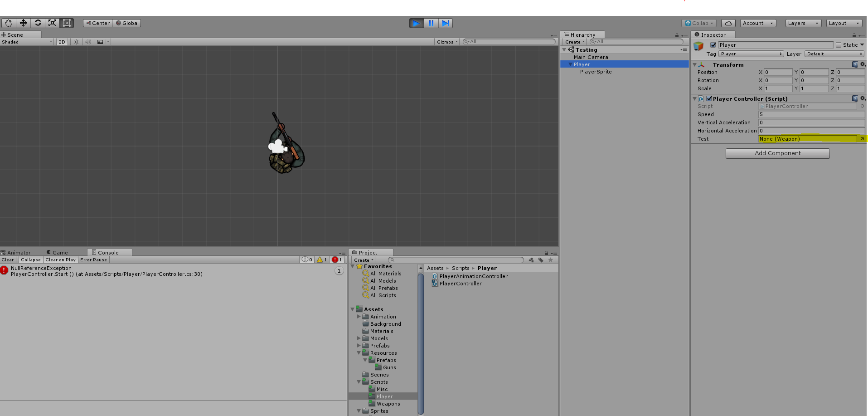Open the Account dropdown
Screen dimensions: 868x416
coord(758,23)
